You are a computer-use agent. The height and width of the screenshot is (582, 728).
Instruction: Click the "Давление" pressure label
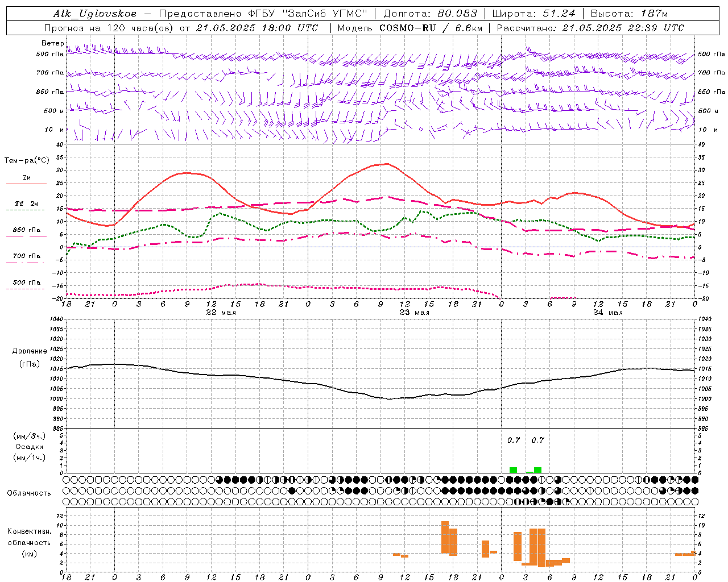click(30, 351)
